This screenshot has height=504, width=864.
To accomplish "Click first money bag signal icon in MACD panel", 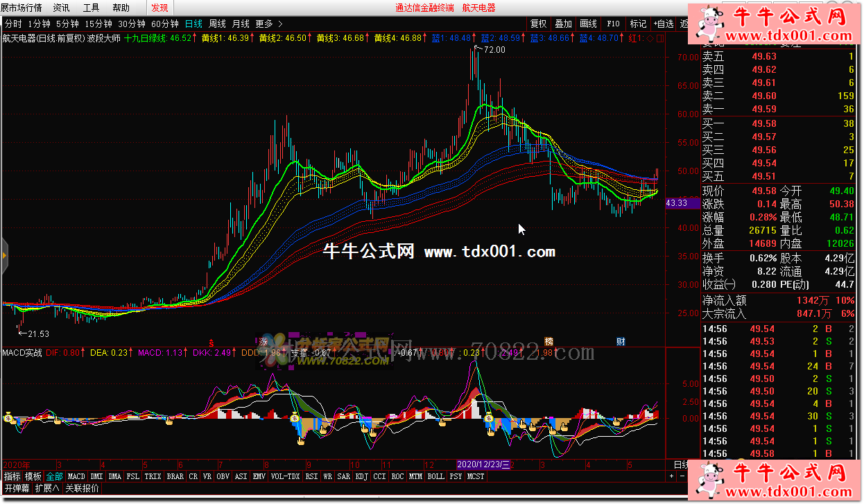I will pos(8,417).
